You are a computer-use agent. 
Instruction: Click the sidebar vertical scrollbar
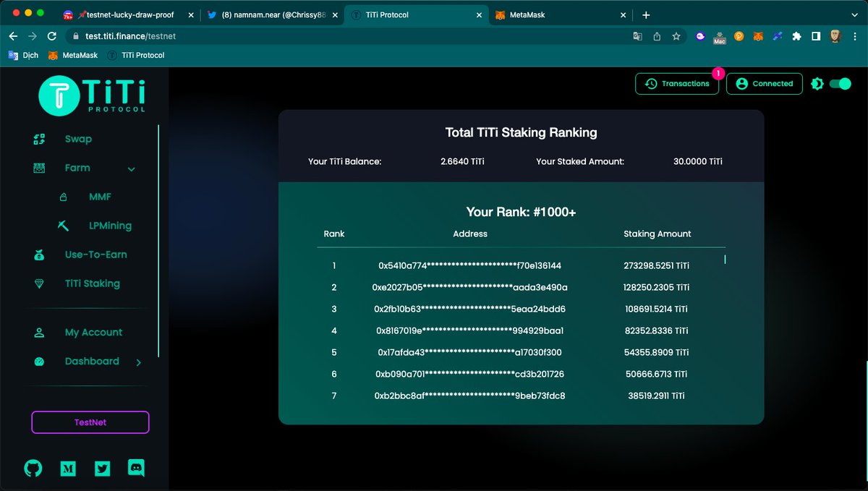158,240
